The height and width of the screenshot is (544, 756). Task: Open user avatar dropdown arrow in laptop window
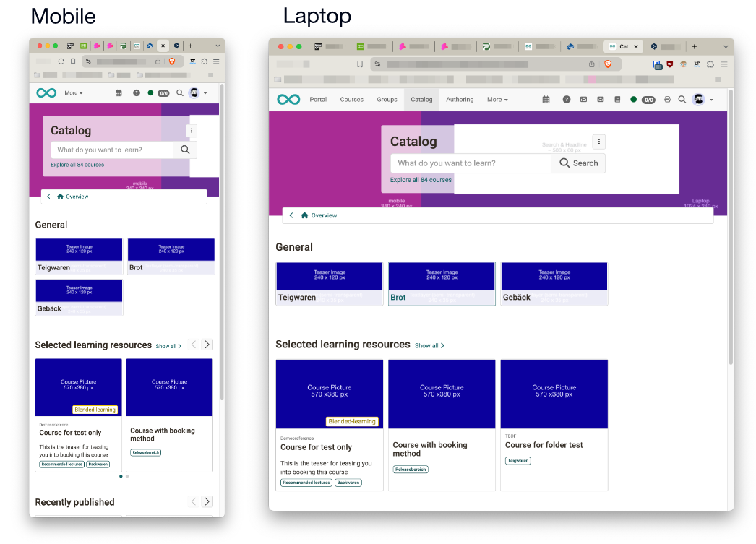click(712, 100)
